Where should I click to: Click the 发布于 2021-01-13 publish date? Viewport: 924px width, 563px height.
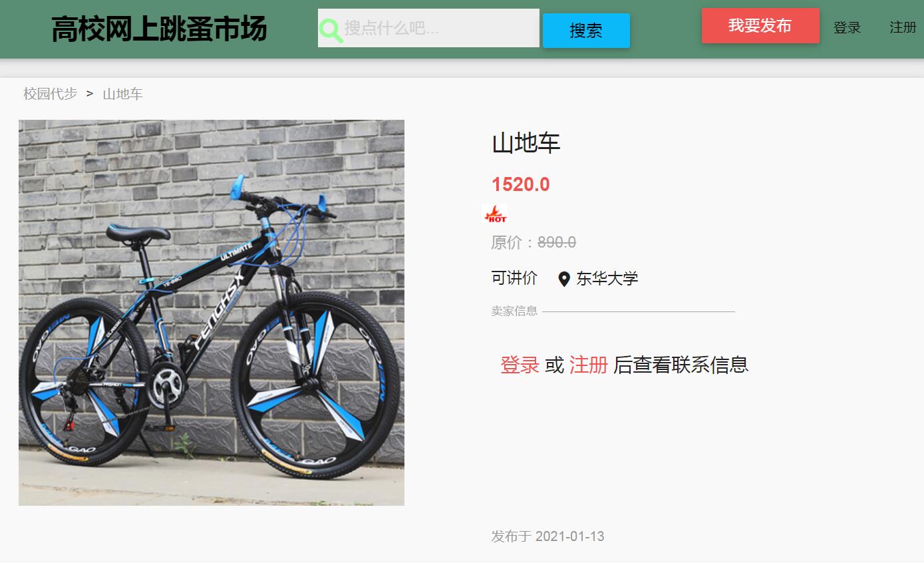click(547, 536)
